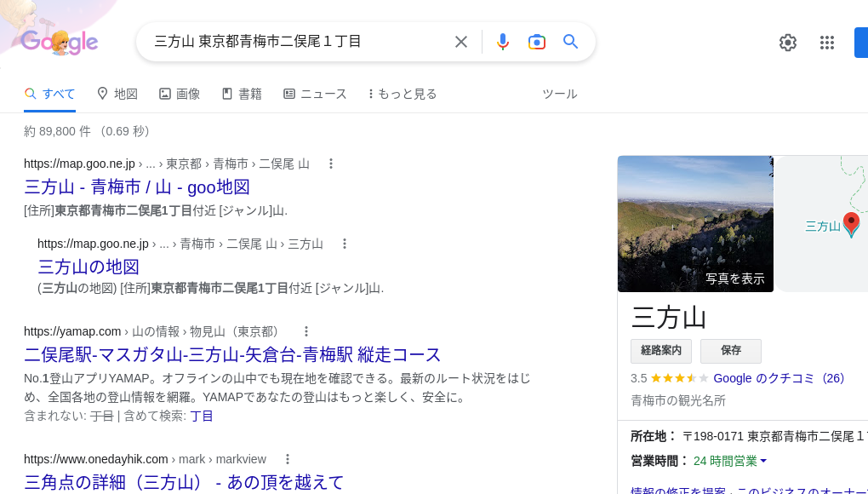Open the three-dot menu on the YAMAP result
The height and width of the screenshot is (494, 868).
coord(306,331)
